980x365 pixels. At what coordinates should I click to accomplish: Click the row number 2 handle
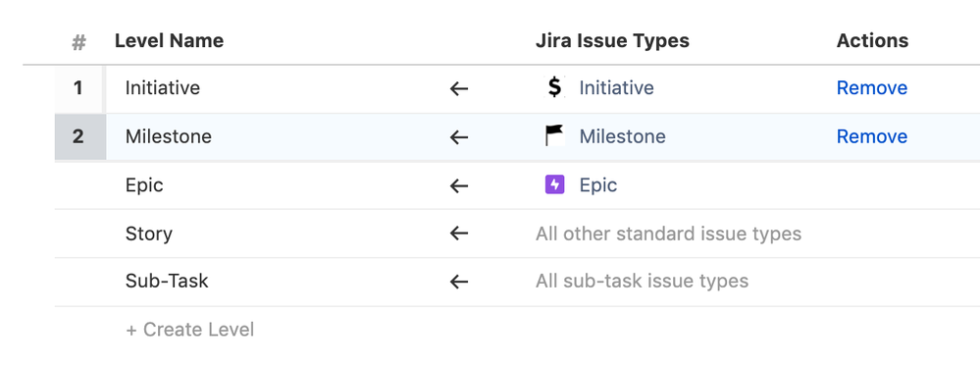(x=78, y=136)
